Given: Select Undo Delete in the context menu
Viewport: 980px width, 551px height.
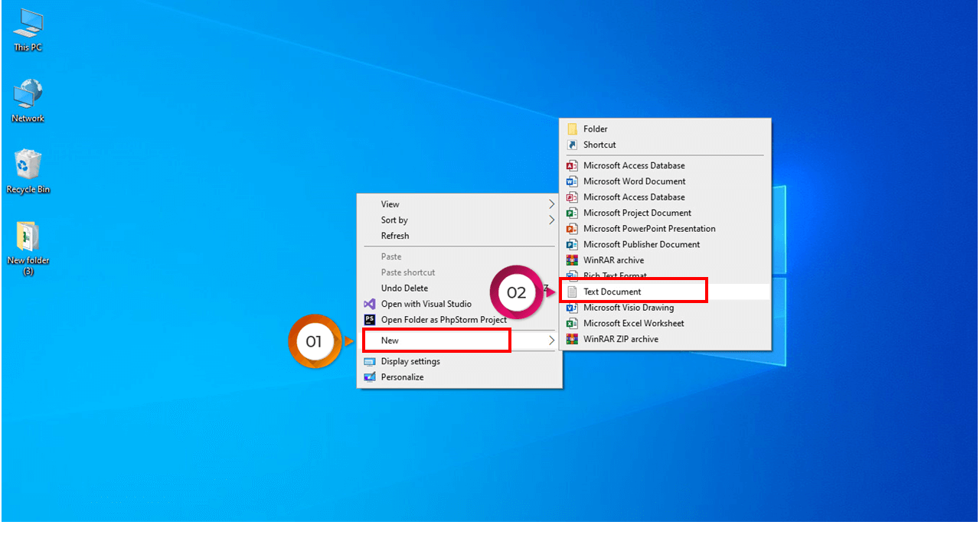Looking at the screenshot, I should coord(404,289).
